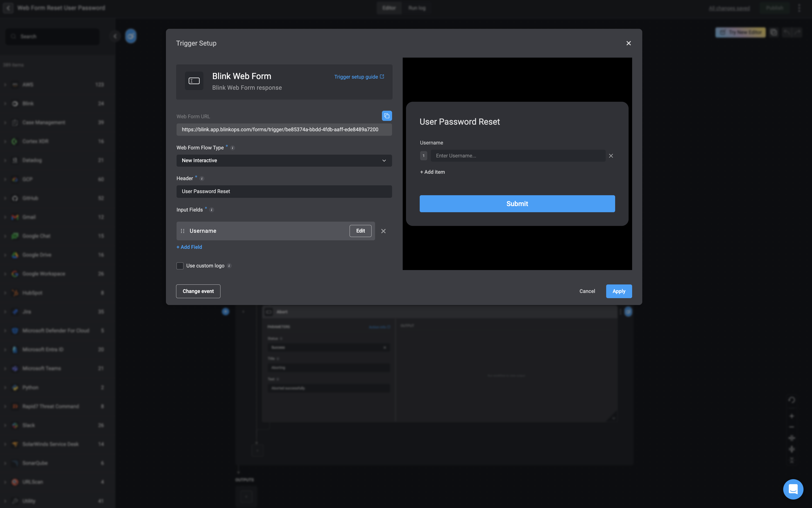The height and width of the screenshot is (508, 812).
Task: Click the Google Drive icon in sidebar
Action: (x=15, y=255)
